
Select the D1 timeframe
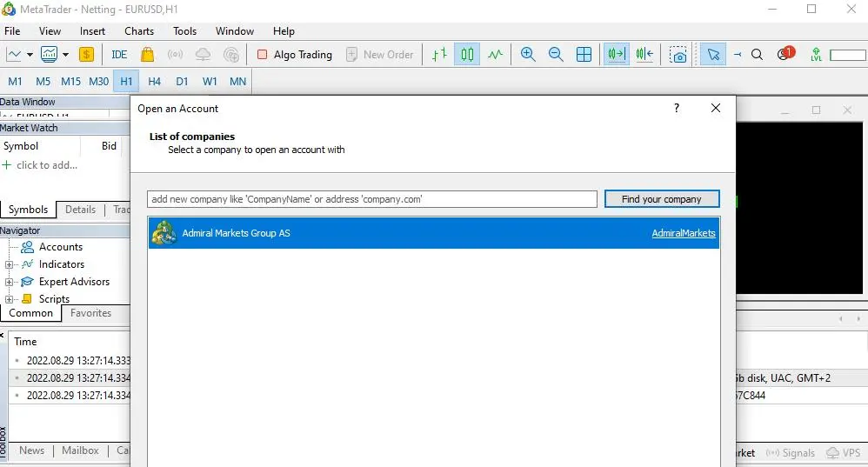point(182,82)
